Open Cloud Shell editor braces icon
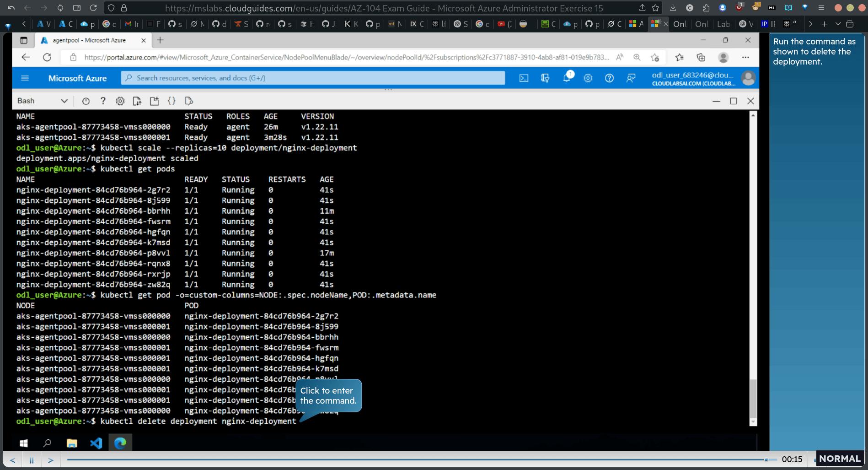Image resolution: width=868 pixels, height=470 pixels. pyautogui.click(x=171, y=101)
